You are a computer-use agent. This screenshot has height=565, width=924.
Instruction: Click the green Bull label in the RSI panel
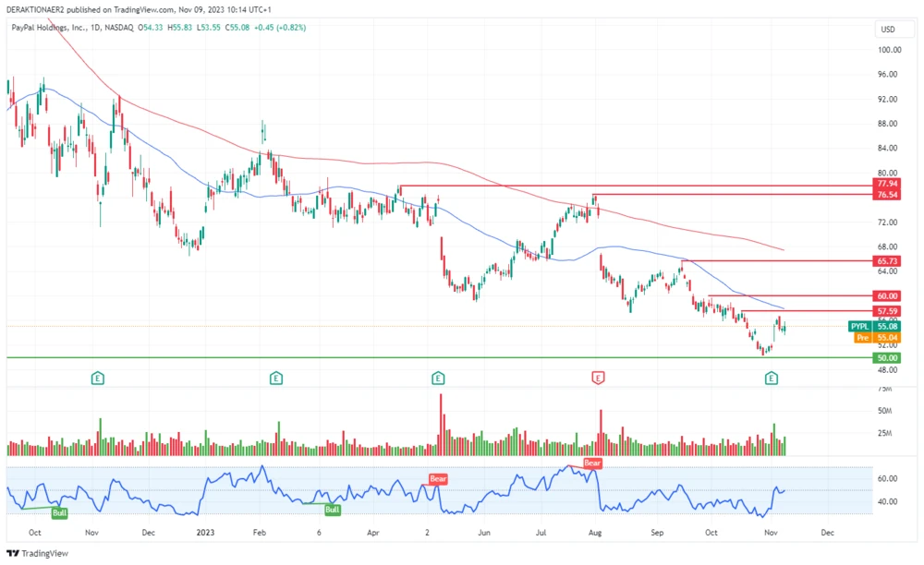tap(58, 511)
